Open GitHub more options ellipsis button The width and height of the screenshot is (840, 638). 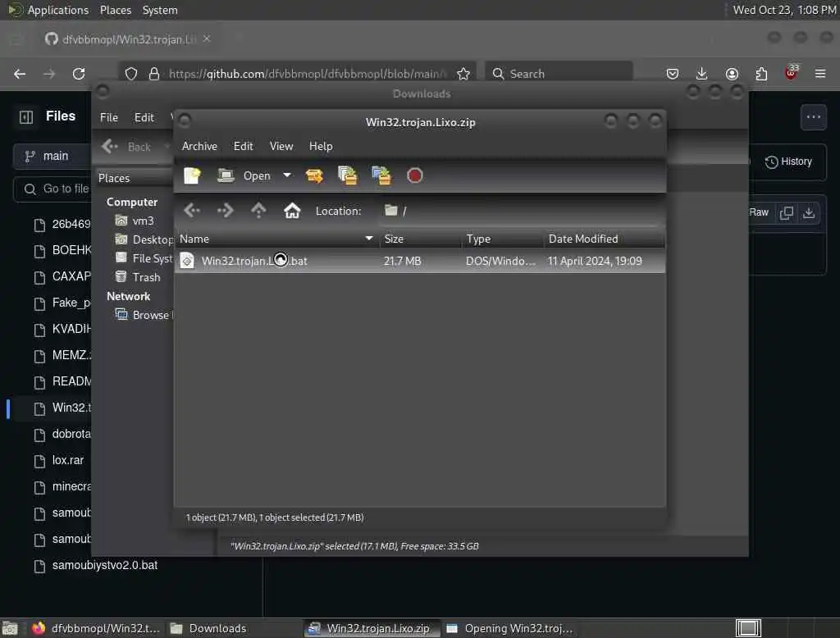click(813, 116)
